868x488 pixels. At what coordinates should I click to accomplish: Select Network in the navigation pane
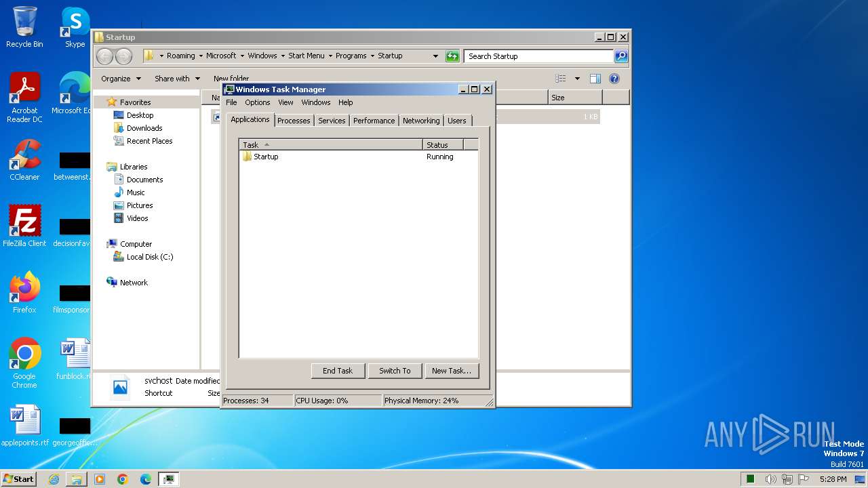133,283
